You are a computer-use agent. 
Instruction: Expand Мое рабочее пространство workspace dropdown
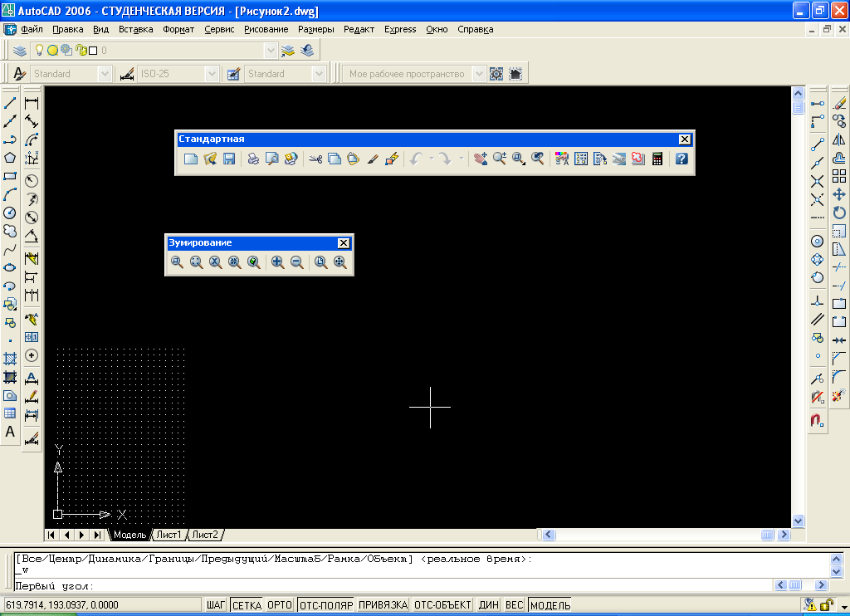point(479,74)
